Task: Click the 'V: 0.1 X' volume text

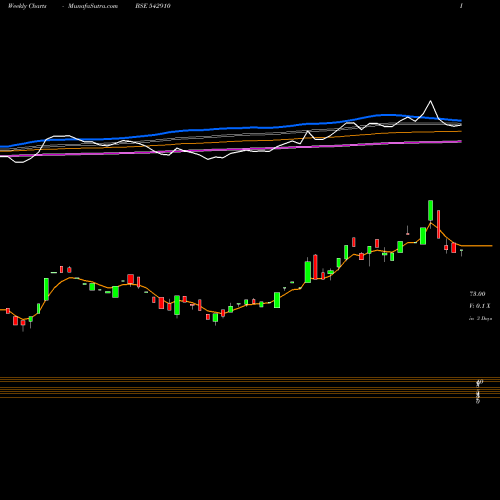Action: click(480, 306)
